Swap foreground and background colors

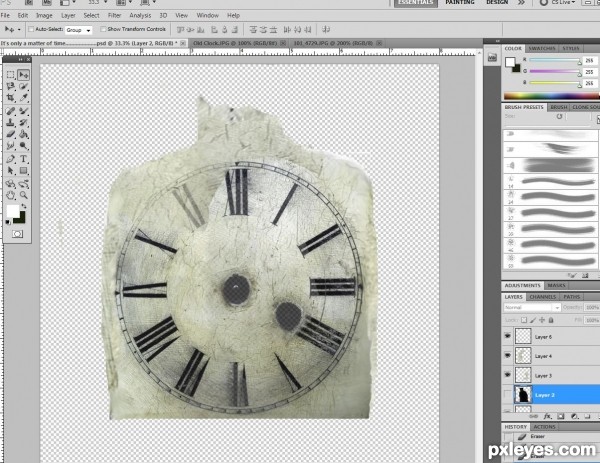tap(24, 206)
